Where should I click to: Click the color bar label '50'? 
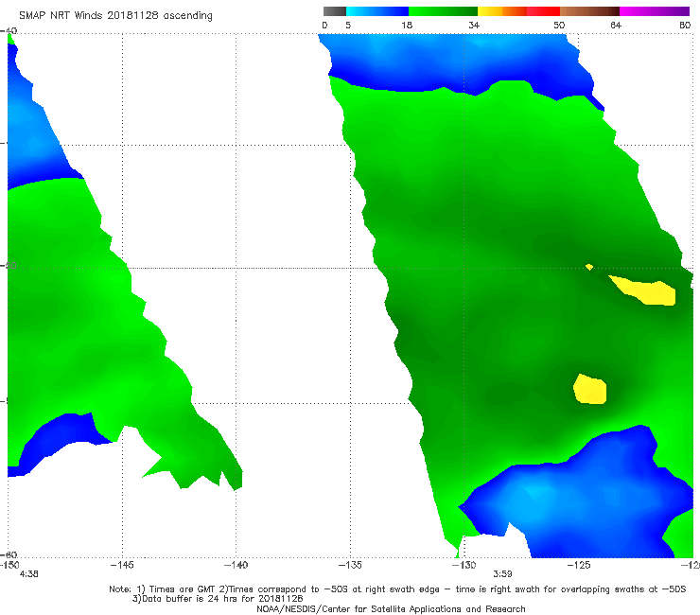[x=559, y=26]
